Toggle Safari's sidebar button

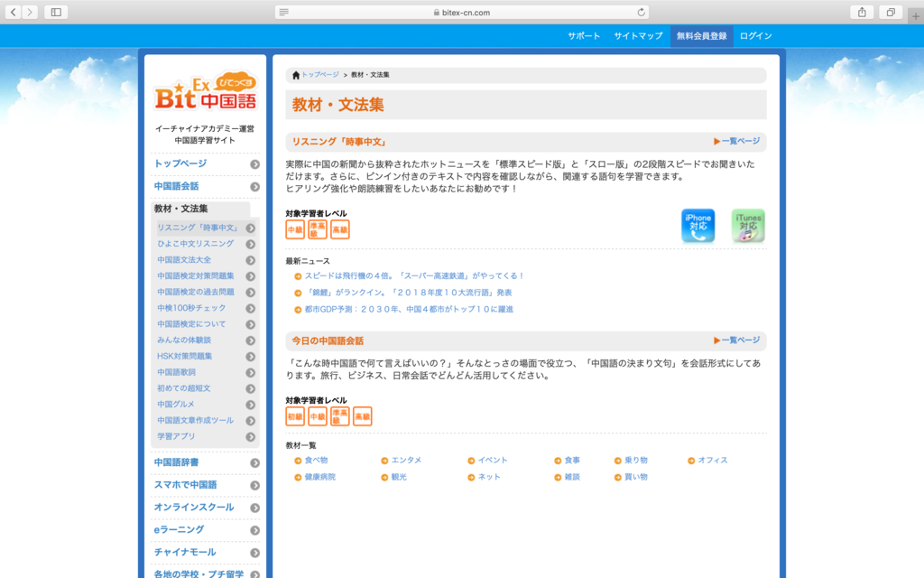coord(56,12)
